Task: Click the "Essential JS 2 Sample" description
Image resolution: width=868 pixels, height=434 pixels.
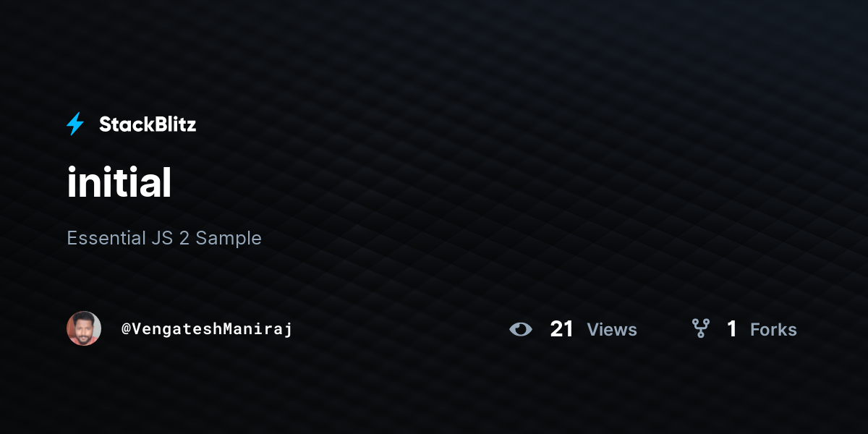Action: [x=164, y=238]
